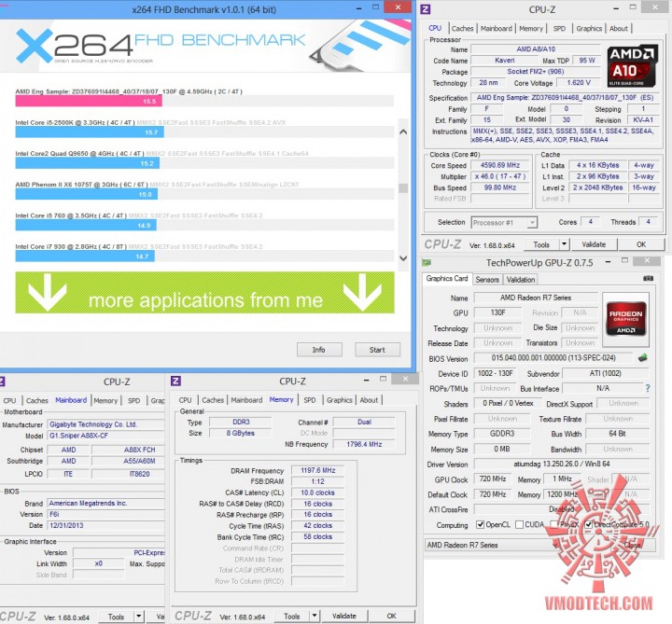Select SPD tab in CPU-Z Memory window
672x624 pixels.
click(x=310, y=400)
